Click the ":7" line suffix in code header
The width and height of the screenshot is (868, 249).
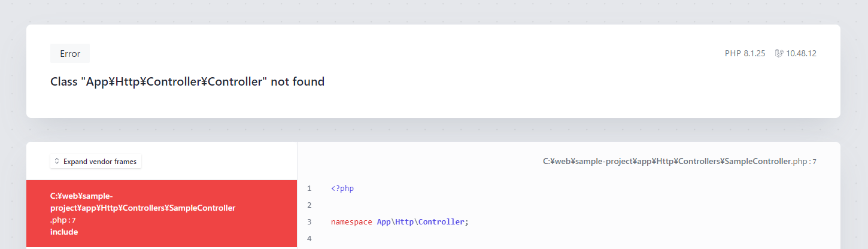coord(814,162)
